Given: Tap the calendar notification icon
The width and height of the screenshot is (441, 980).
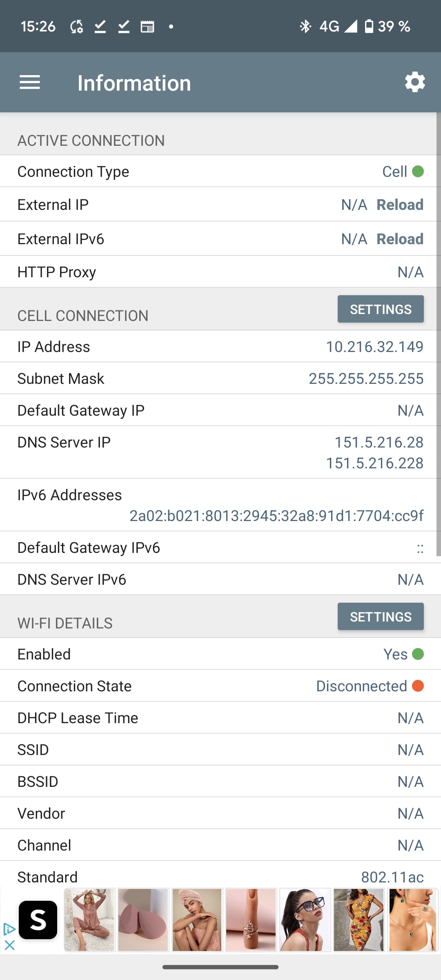Looking at the screenshot, I should [x=147, y=27].
